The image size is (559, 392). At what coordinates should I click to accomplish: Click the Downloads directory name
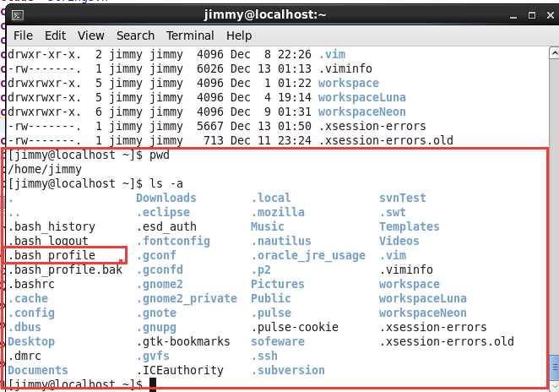click(166, 198)
